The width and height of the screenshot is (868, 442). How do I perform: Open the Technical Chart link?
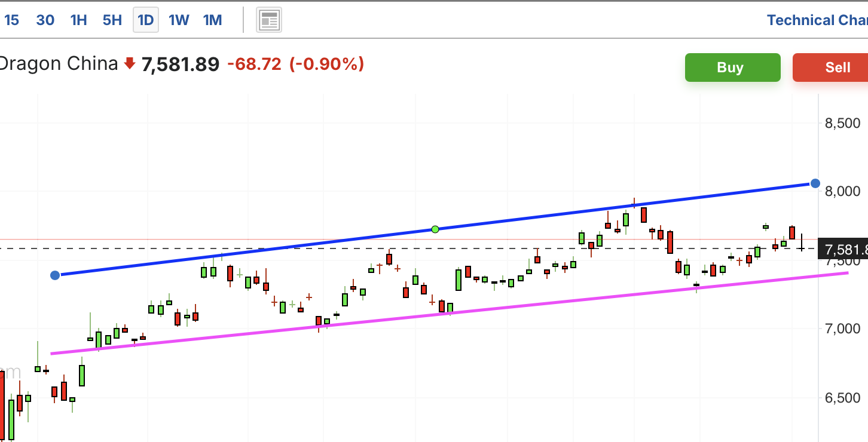tap(817, 20)
